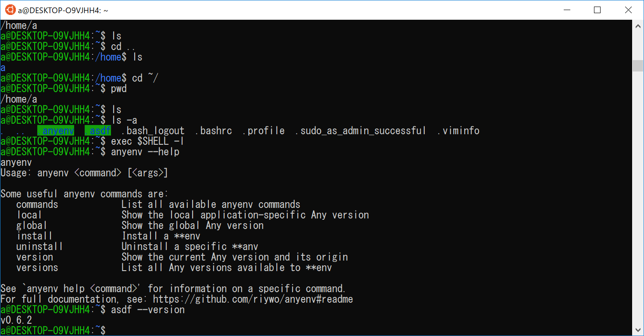Click the 'asdf --version' command text
This screenshot has height=336, width=644.
pyautogui.click(x=148, y=310)
